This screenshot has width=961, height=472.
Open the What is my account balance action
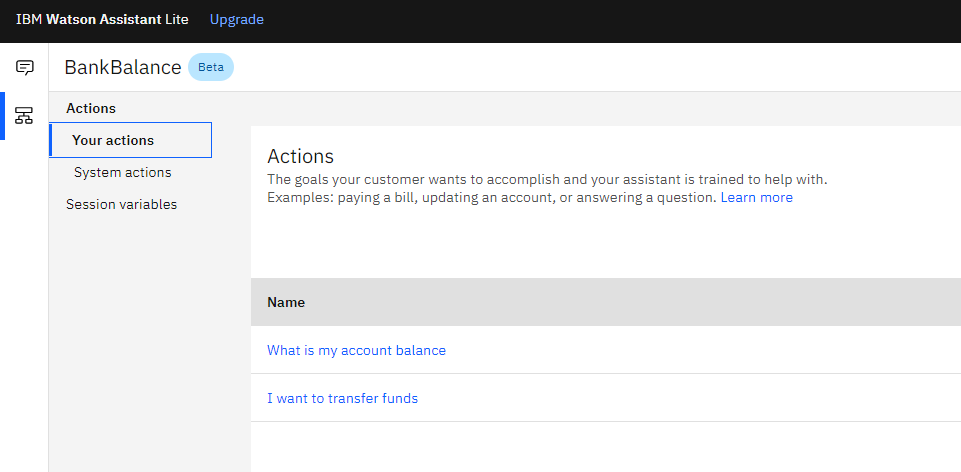357,350
